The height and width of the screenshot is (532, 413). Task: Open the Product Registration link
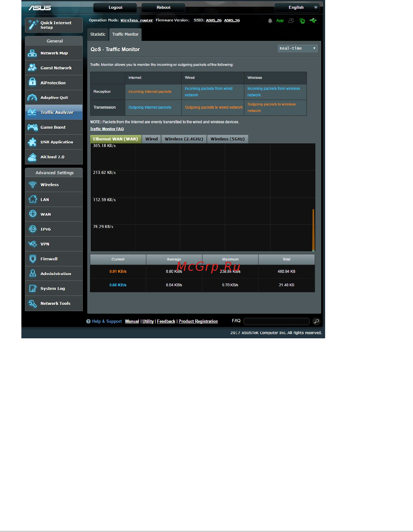pyautogui.click(x=198, y=321)
